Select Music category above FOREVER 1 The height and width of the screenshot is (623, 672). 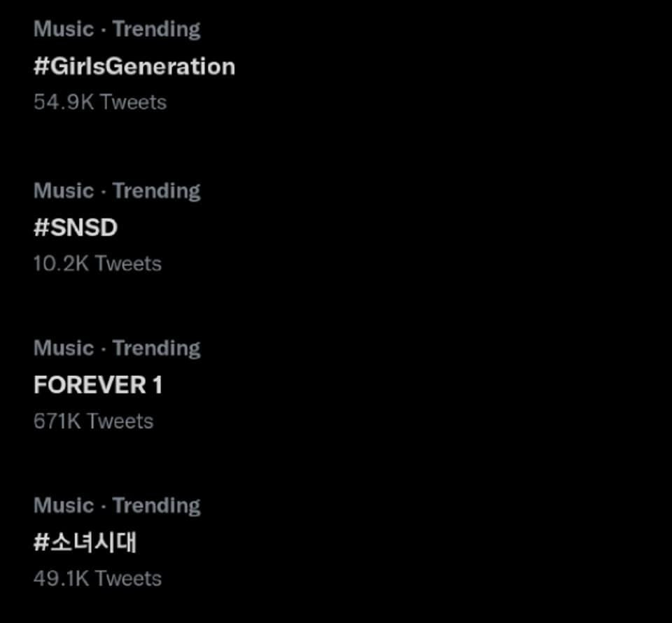point(64,347)
